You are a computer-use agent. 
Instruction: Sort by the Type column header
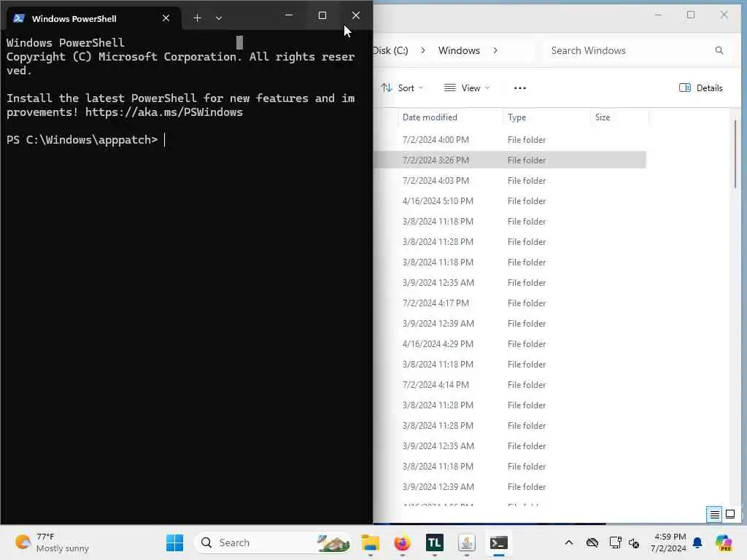pyautogui.click(x=546, y=117)
